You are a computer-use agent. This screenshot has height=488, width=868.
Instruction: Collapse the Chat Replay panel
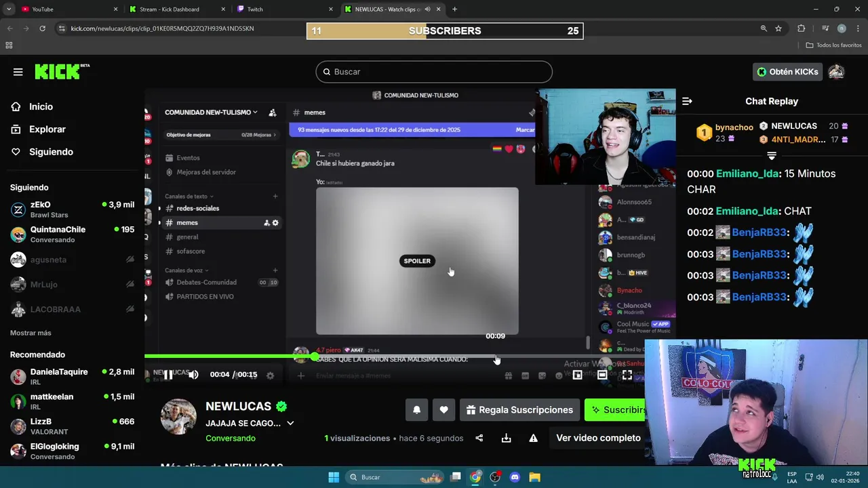pyautogui.click(x=687, y=101)
